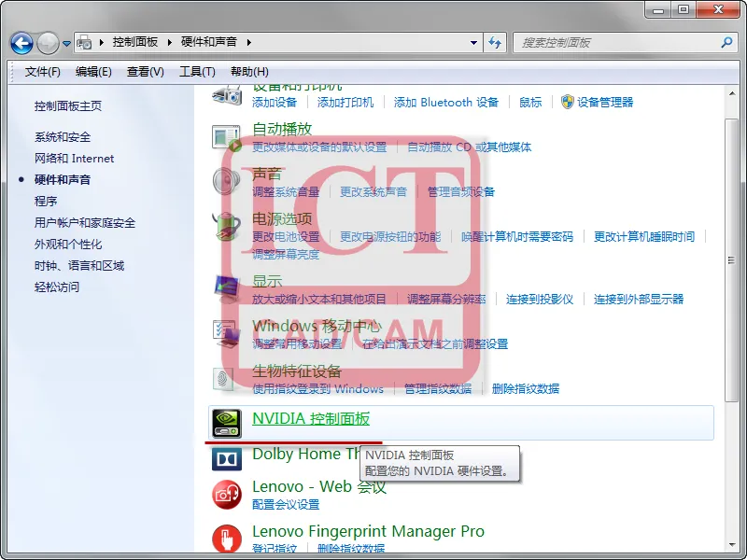Open the address bar history dropdown

pos(473,42)
